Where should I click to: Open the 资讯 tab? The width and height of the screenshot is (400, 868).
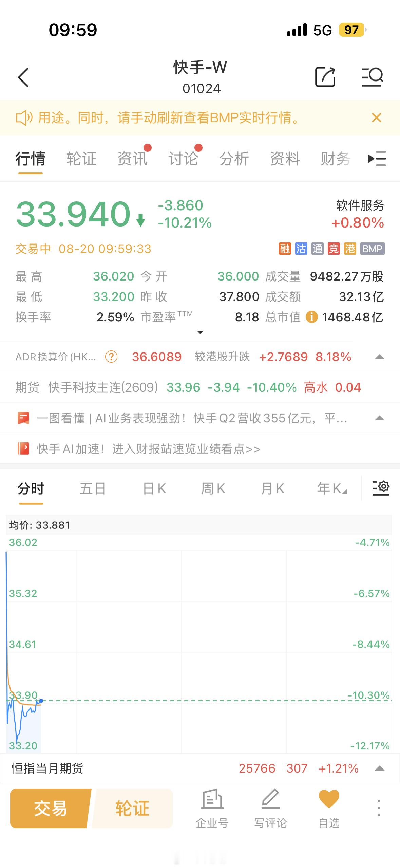click(132, 159)
